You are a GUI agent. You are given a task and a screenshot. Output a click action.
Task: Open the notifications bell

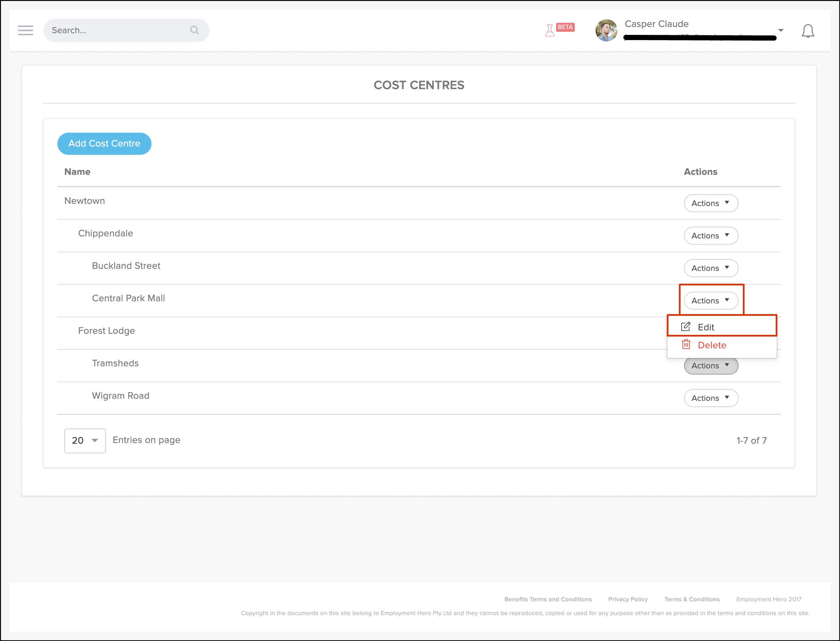click(x=807, y=31)
